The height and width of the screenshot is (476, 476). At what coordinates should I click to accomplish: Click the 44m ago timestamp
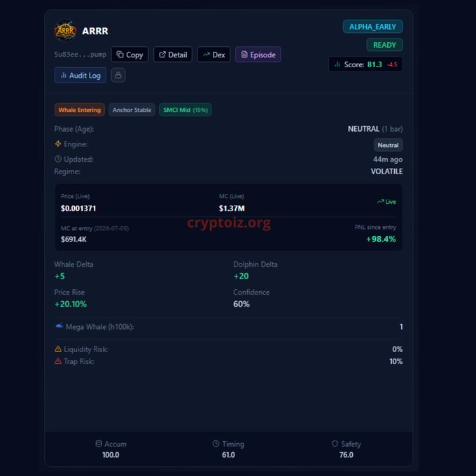(388, 160)
